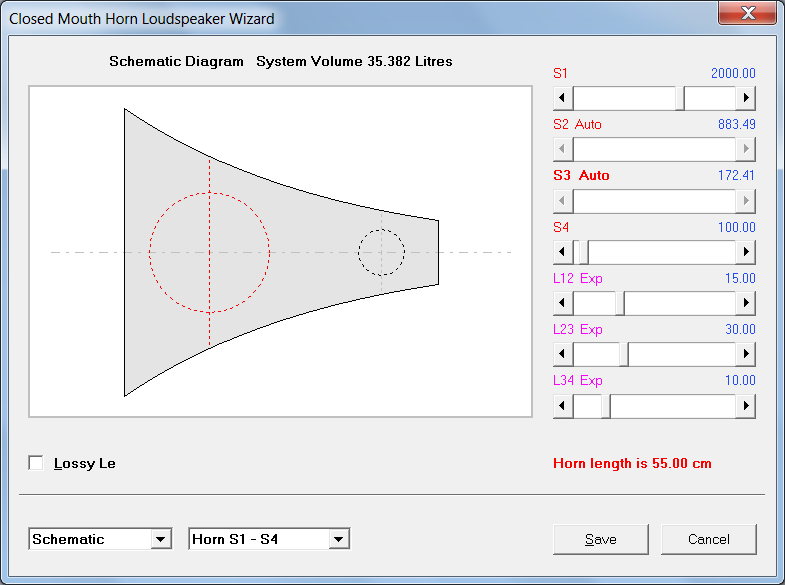
Task: Click the S3 Auto label
Action: pyautogui.click(x=581, y=175)
